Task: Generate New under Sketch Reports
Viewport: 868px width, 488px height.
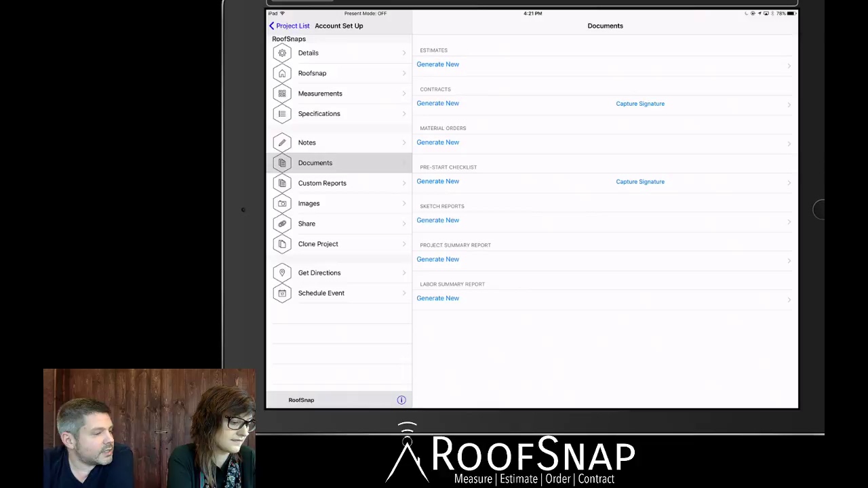Action: coord(437,220)
